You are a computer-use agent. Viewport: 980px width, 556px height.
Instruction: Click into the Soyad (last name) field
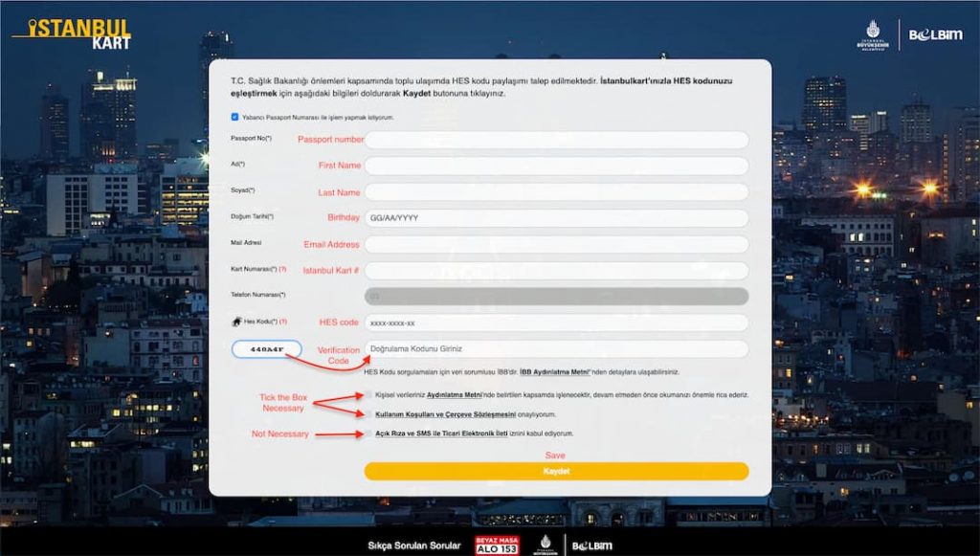click(556, 191)
